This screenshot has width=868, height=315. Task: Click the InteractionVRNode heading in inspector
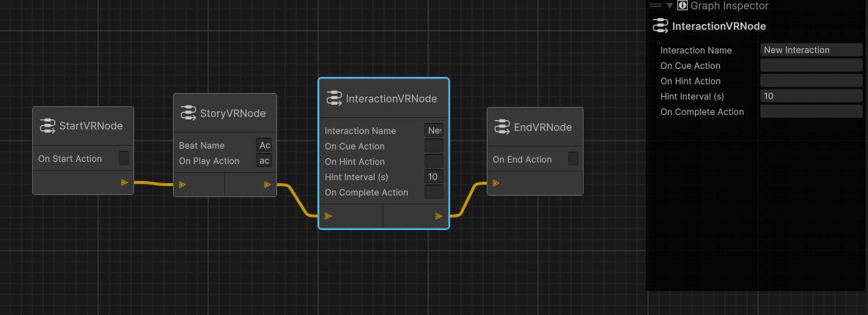coord(719,26)
